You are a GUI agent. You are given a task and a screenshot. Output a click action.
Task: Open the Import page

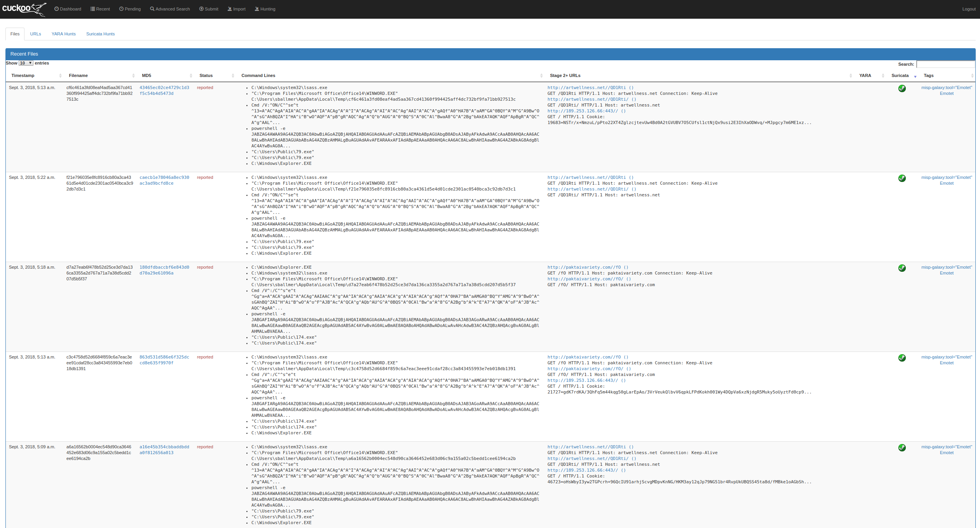click(236, 9)
